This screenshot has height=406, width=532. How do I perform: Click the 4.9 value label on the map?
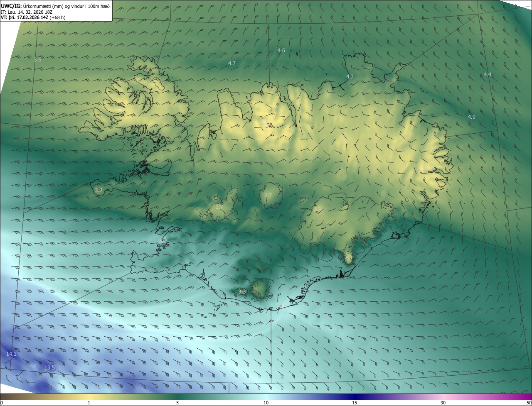pos(471,117)
